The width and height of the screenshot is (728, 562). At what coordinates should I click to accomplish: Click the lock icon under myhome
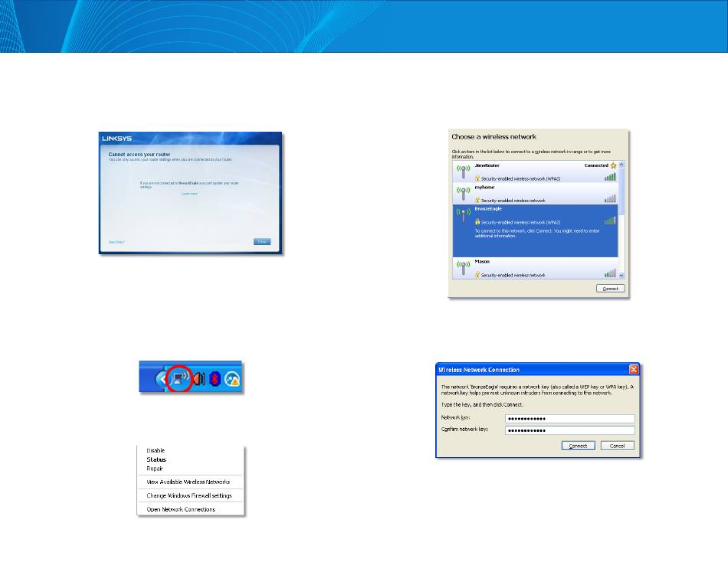pyautogui.click(x=477, y=200)
